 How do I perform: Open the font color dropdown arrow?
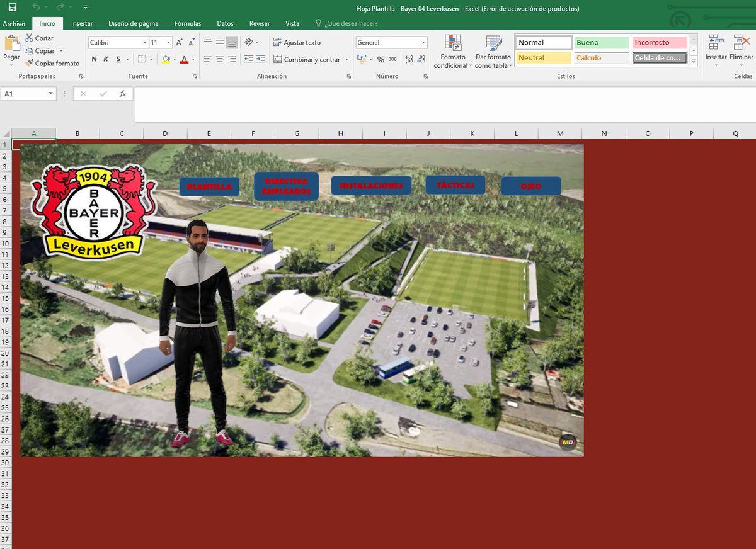[x=192, y=60]
